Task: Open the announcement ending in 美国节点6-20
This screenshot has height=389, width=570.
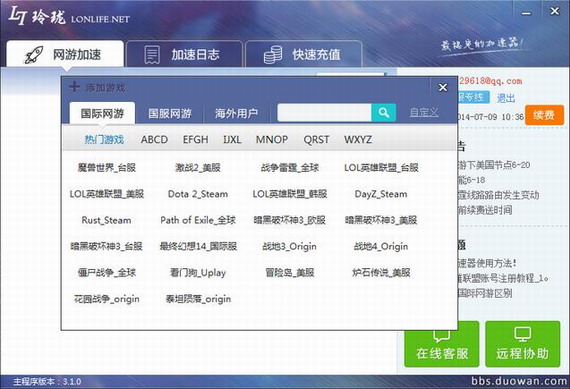Action: coord(494,165)
